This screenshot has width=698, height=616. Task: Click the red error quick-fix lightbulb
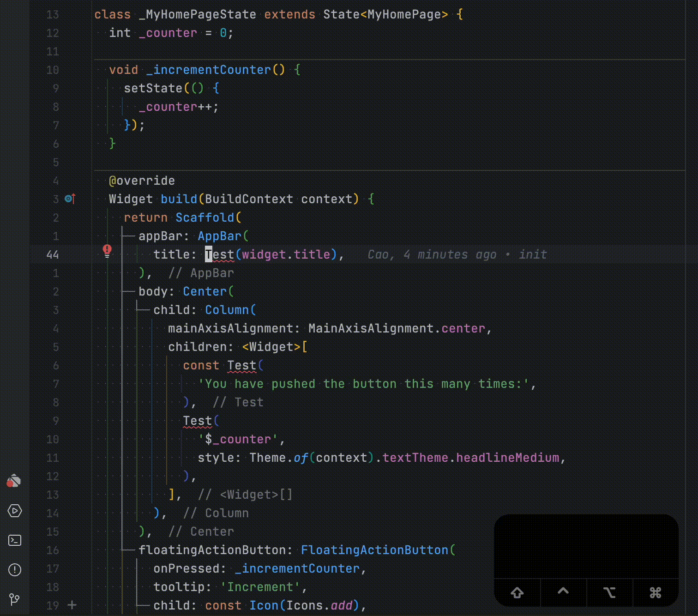[x=107, y=251]
